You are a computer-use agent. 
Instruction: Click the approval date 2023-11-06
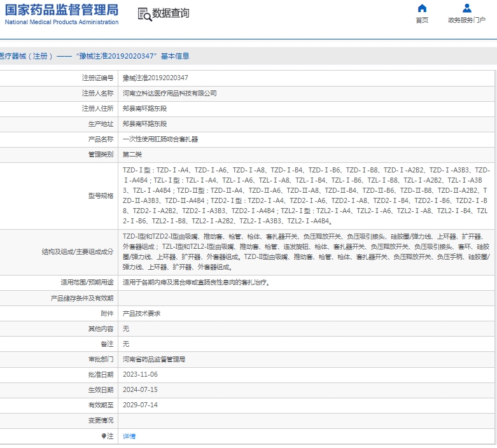(x=140, y=374)
